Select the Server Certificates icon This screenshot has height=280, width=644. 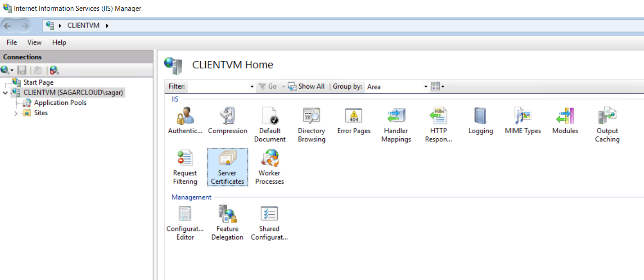pos(227,167)
